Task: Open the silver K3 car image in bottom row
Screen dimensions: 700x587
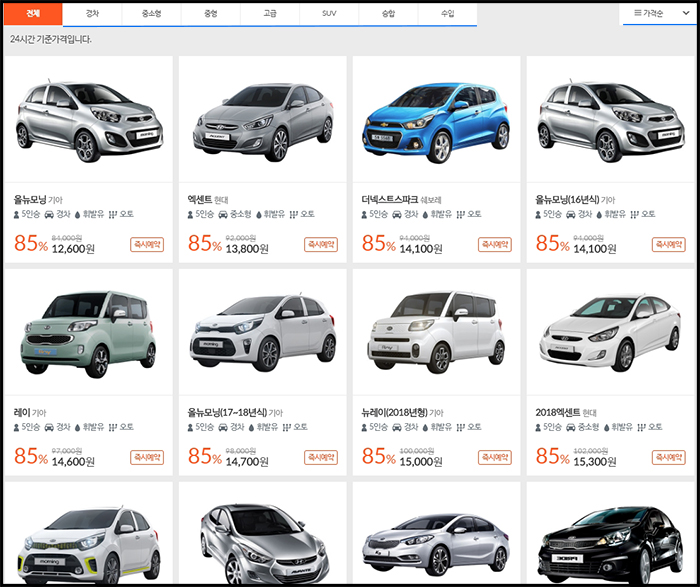Action: tap(436, 545)
